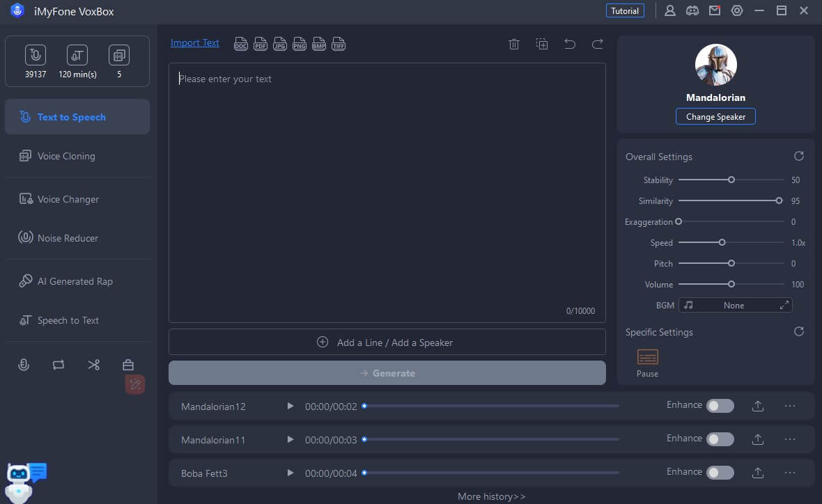Click the Stability slider handle
822x504 pixels.
tap(731, 180)
